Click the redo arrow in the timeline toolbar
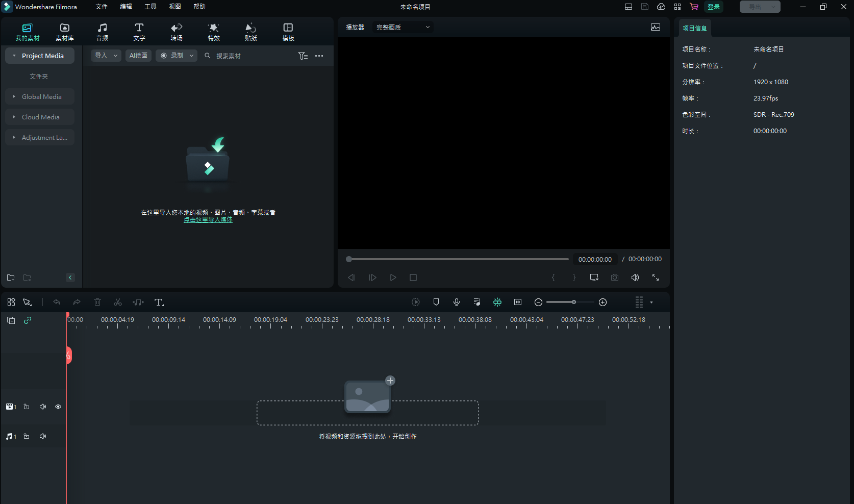This screenshot has height=504, width=854. tap(77, 302)
